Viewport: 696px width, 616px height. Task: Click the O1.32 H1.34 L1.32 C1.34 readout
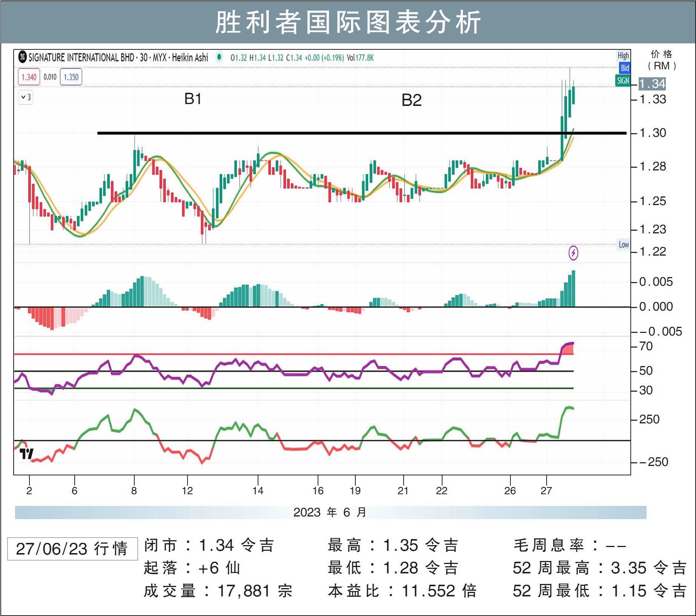pos(266,58)
